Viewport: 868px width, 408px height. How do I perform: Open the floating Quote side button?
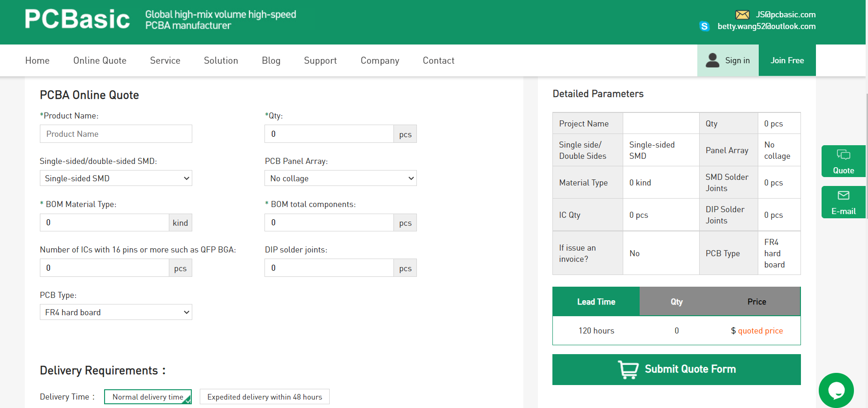tap(843, 161)
